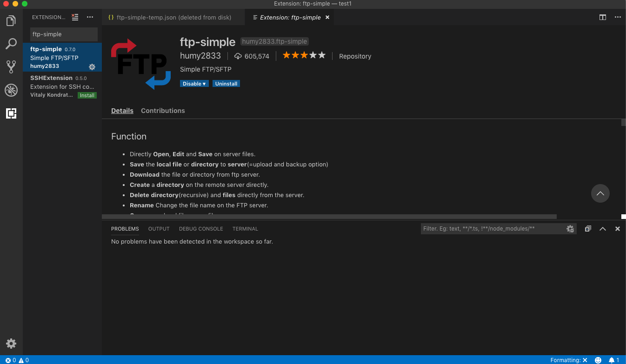Screen dimensions: 626x364
Task: Open the Source Control view
Action: pos(11,67)
